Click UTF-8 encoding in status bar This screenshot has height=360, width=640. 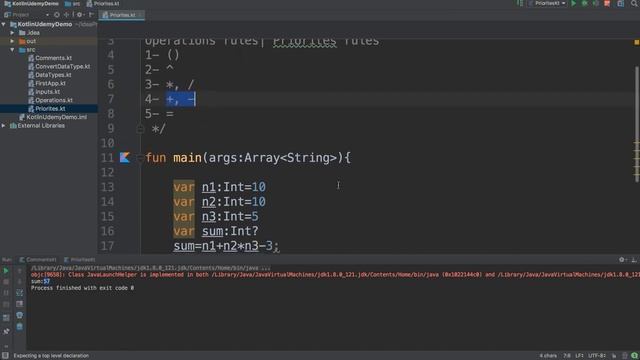coord(596,356)
